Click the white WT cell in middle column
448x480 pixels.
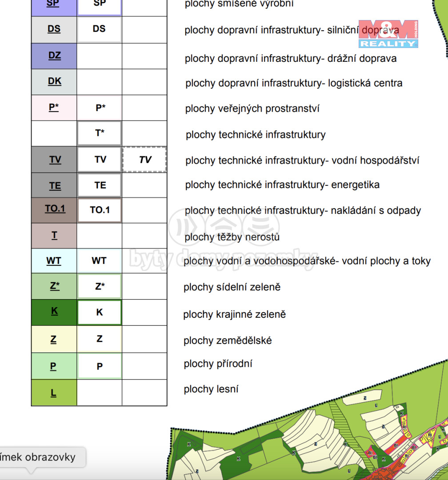point(99,261)
